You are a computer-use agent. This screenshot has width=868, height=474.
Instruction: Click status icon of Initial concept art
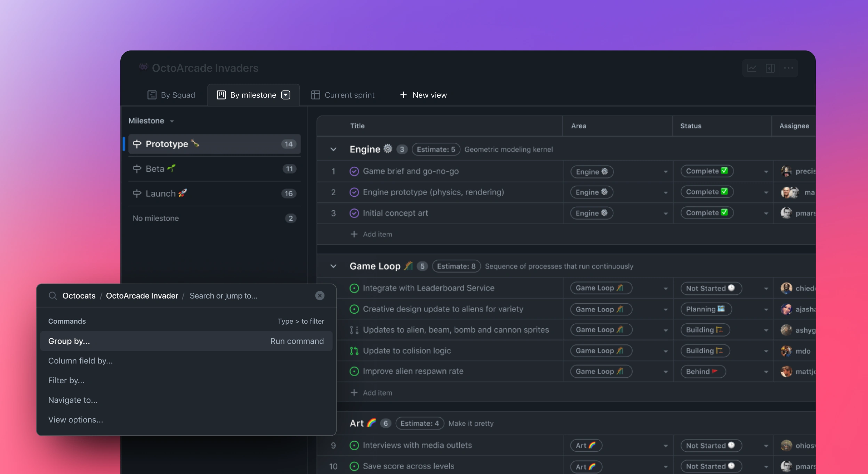(354, 213)
